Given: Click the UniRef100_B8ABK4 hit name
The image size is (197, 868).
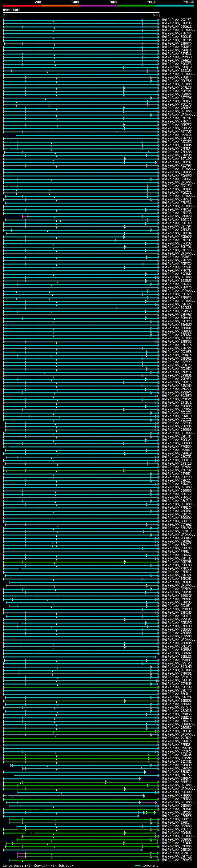Looking at the screenshot, I should 177,94.
